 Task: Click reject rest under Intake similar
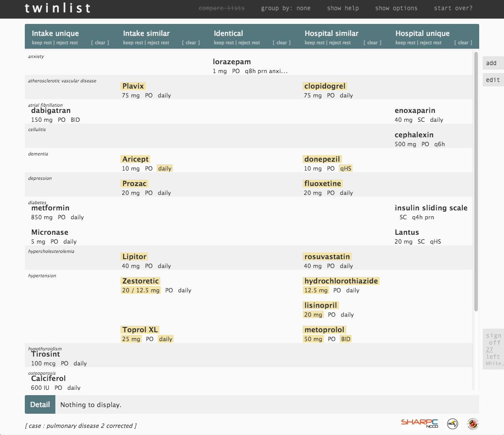(x=158, y=43)
